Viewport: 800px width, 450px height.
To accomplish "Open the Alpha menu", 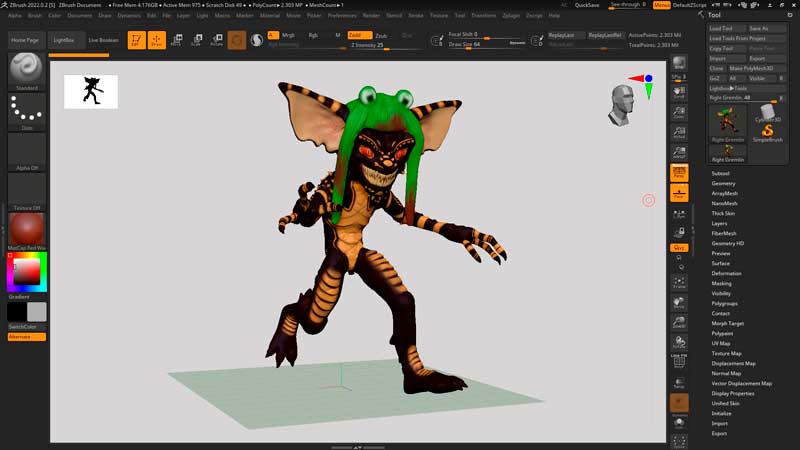I will pyautogui.click(x=15, y=15).
